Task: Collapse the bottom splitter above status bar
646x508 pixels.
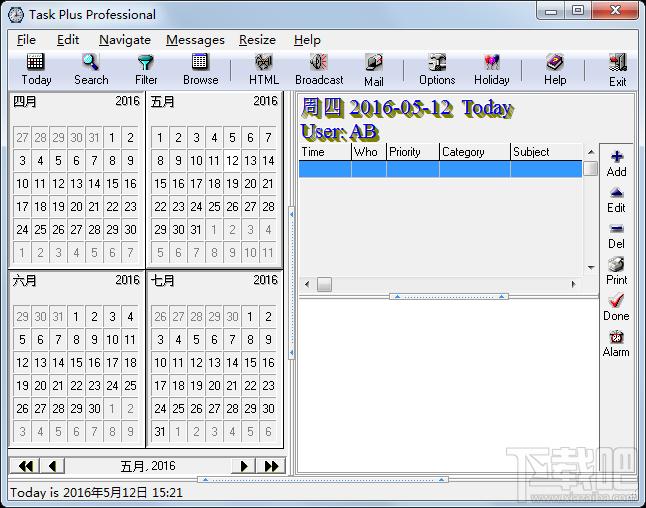Action: click(x=323, y=480)
